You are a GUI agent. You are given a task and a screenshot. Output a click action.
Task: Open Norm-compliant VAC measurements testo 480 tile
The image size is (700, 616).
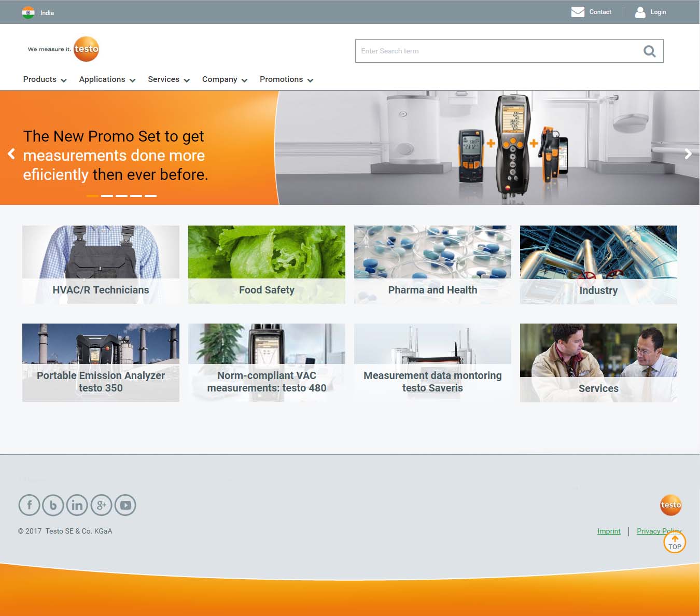tap(267, 362)
